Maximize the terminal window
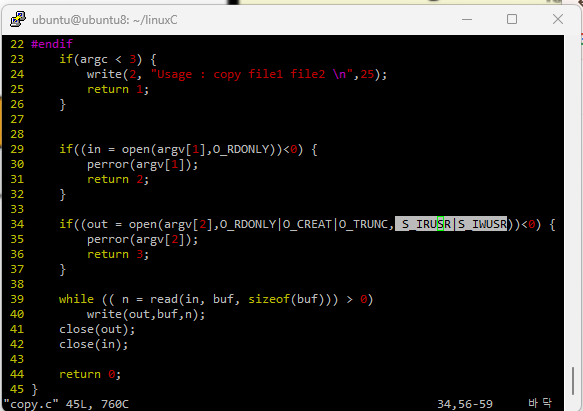The width and height of the screenshot is (583, 411). (x=512, y=19)
